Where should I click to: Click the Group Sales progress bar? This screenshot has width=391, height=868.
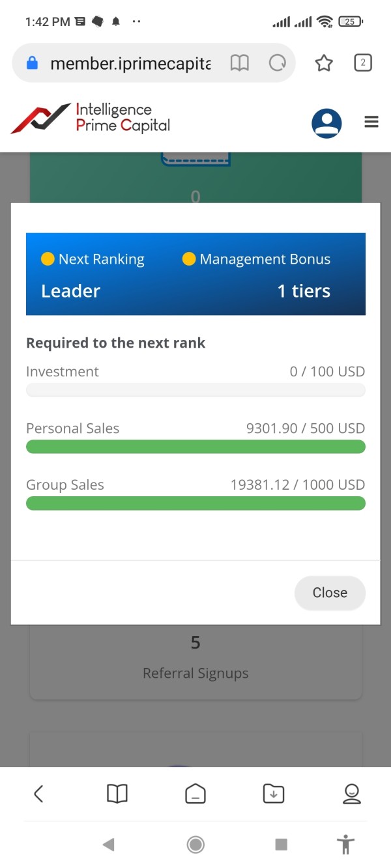point(195,503)
